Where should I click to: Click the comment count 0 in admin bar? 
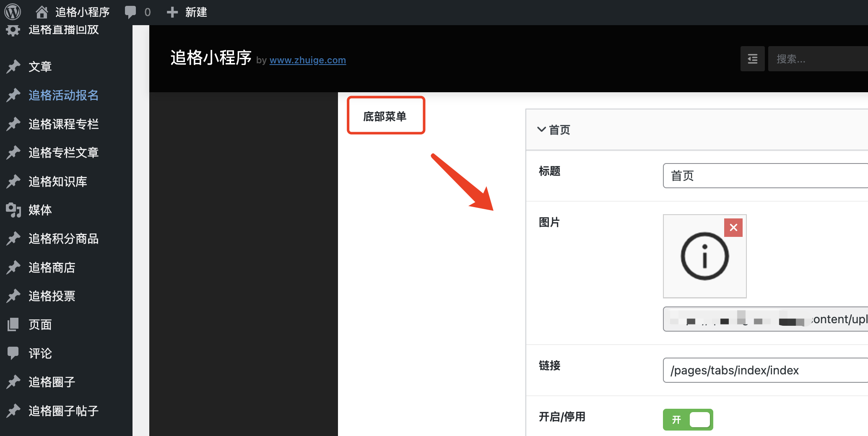point(148,12)
